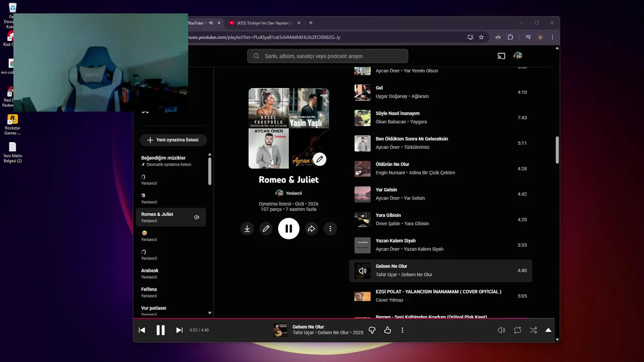644x362 pixels.
Task: Play Ben Öldükten Sonra Mı Geleceksin
Action: point(440,143)
